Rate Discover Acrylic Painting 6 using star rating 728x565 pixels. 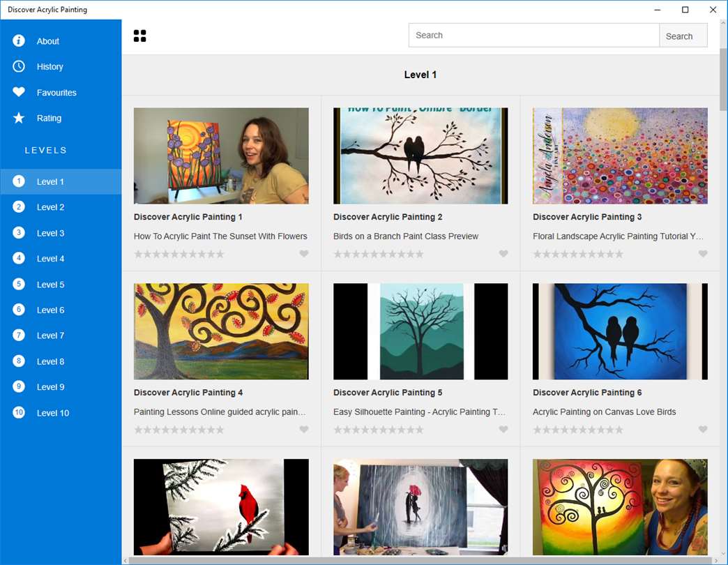(578, 430)
